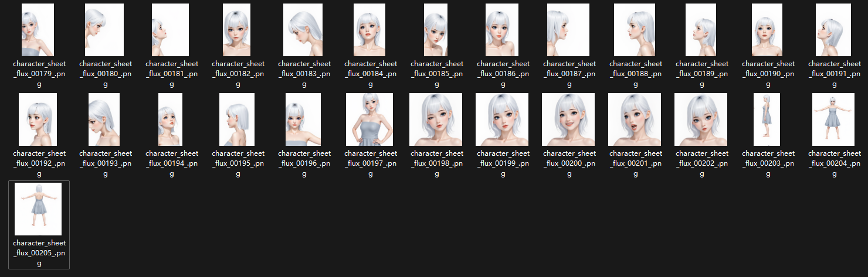The width and height of the screenshot is (868, 277).
Task: Select thumbnail image of character_sheet_flux_00205_.png
Action: [38, 209]
